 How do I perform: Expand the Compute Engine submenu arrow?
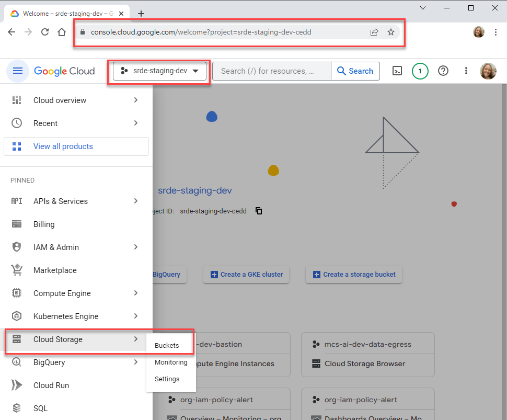pyautogui.click(x=136, y=293)
